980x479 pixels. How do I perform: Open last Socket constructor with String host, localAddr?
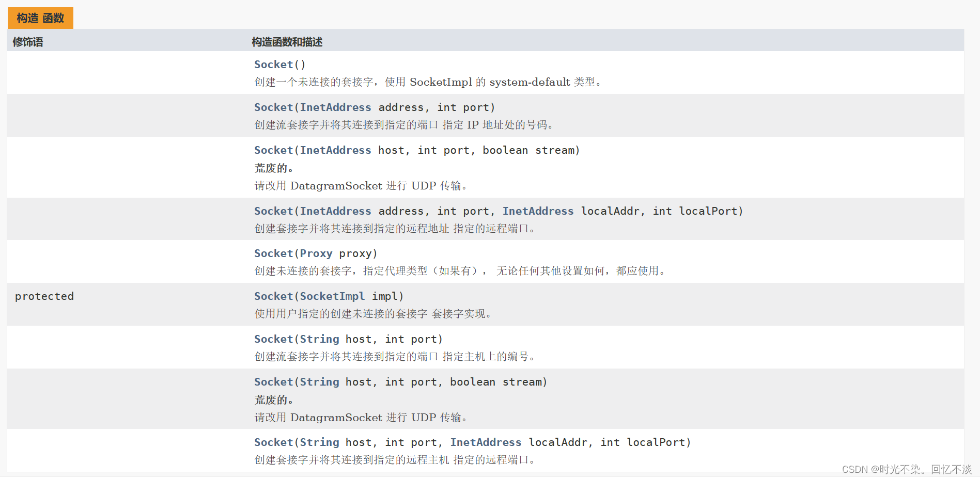[x=274, y=442]
